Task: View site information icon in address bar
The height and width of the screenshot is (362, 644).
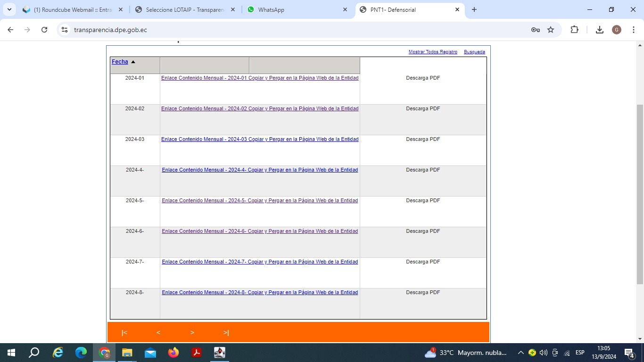Action: [65, 30]
